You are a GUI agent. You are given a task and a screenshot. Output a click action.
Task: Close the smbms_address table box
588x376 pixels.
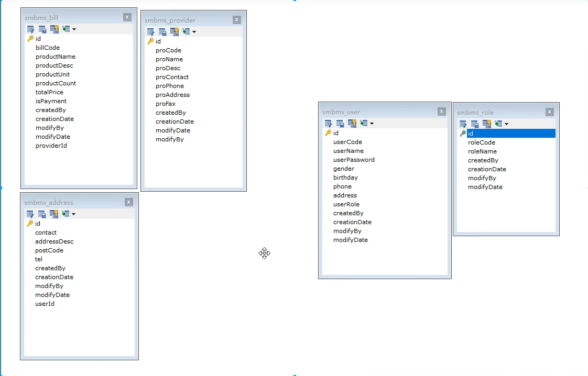128,202
